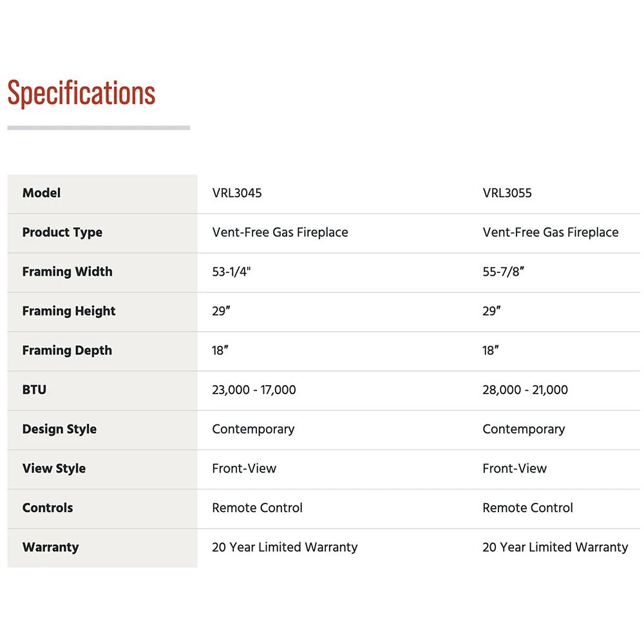Screen dimensions: 644x644
Task: Click the Design Style row label
Action: coord(59,429)
